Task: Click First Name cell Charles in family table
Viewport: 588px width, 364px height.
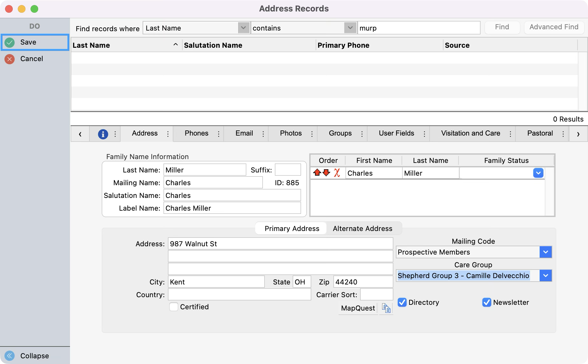Action: 374,173
